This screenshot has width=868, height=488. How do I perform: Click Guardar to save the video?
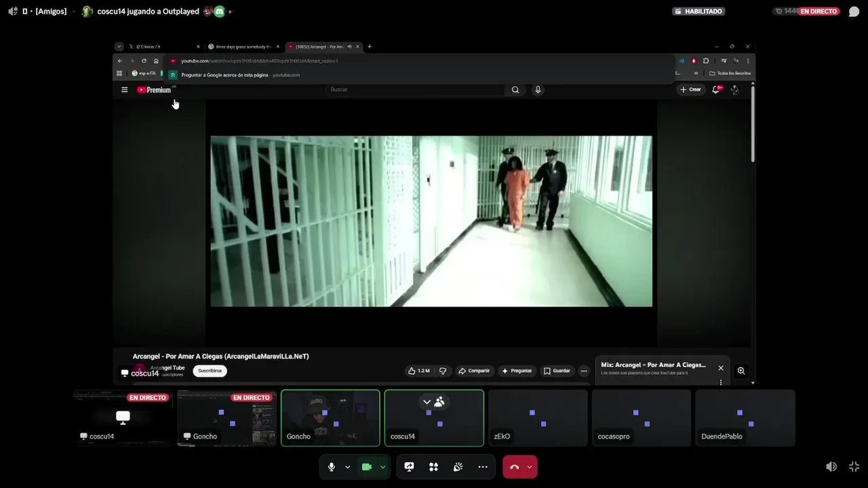click(x=557, y=371)
